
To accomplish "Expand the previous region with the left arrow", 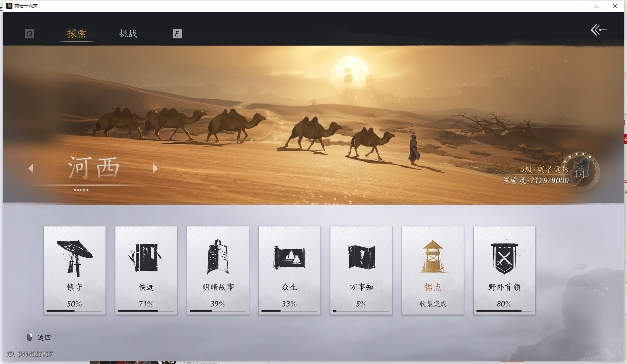I will tap(31, 168).
